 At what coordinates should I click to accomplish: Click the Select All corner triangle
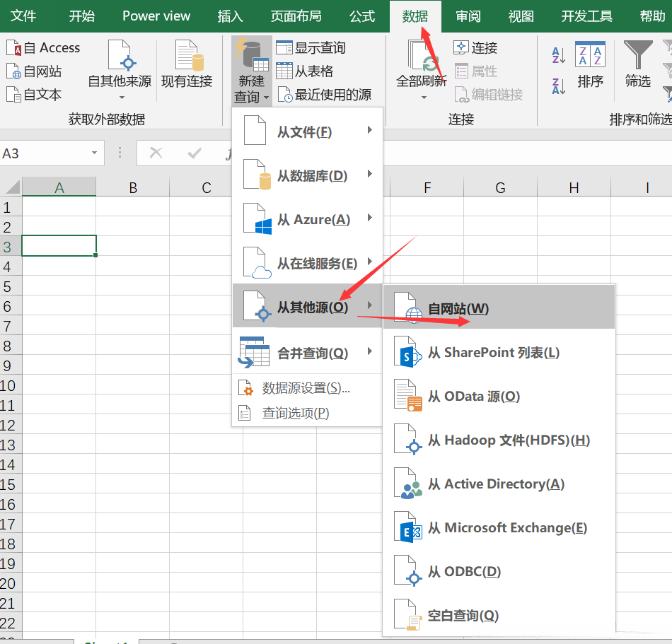click(11, 187)
